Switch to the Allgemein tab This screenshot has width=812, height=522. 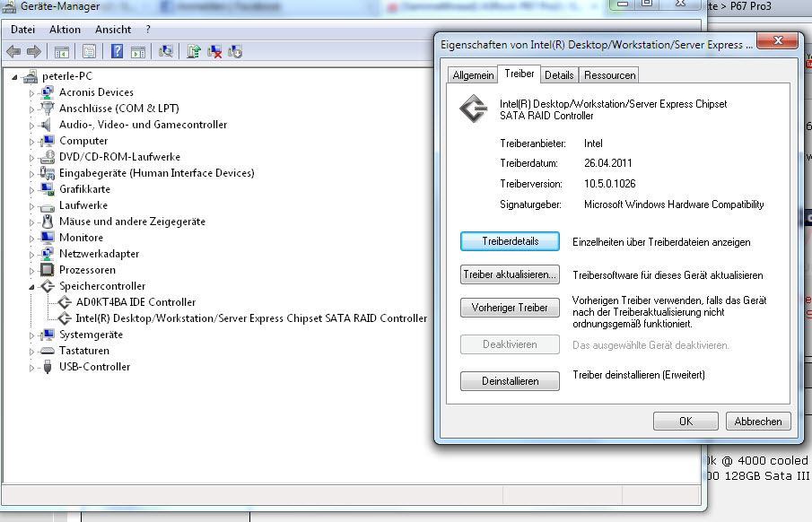[473, 75]
